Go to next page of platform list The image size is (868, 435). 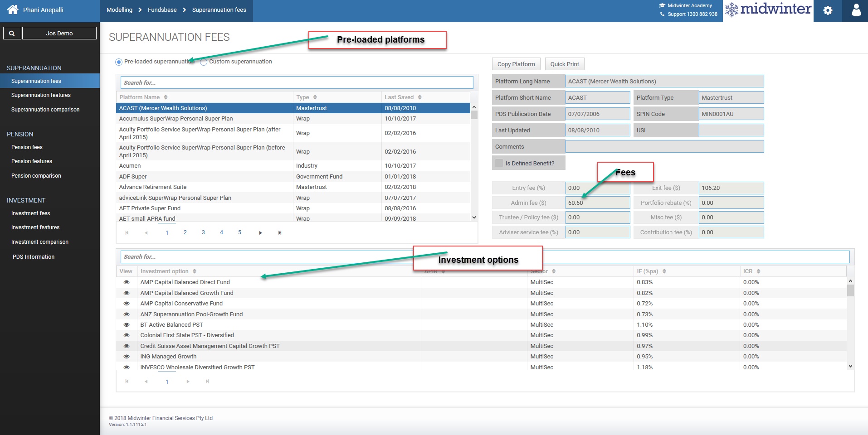point(260,232)
